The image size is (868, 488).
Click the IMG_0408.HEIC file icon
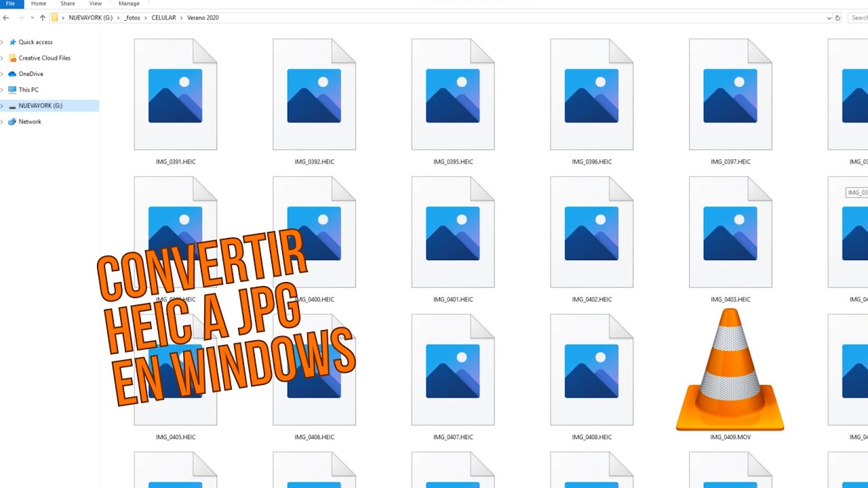tap(591, 370)
